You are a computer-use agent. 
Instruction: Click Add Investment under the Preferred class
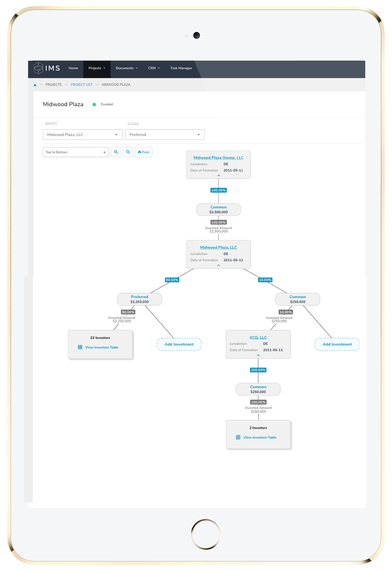(x=179, y=344)
